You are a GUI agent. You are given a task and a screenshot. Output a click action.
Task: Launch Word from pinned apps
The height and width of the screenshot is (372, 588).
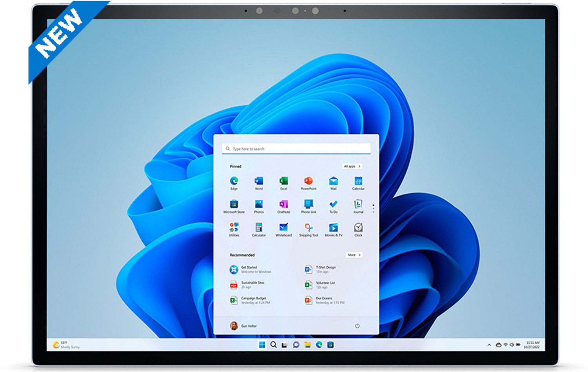coord(259,182)
